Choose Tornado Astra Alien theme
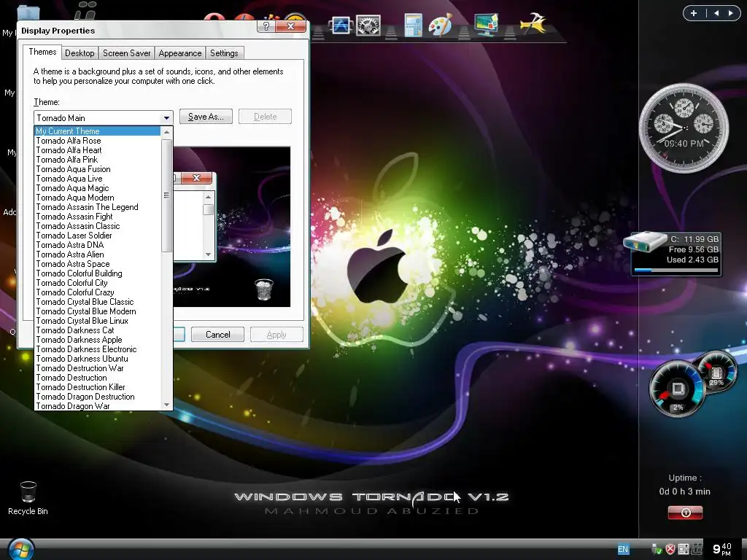Screen dimensions: 747x560 coord(98,254)
